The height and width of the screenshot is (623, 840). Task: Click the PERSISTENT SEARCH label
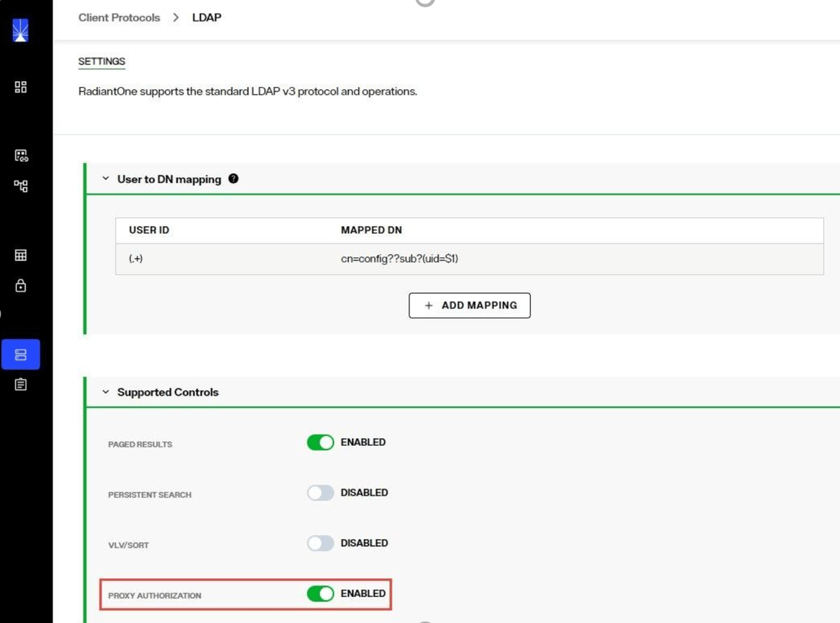[x=150, y=495]
